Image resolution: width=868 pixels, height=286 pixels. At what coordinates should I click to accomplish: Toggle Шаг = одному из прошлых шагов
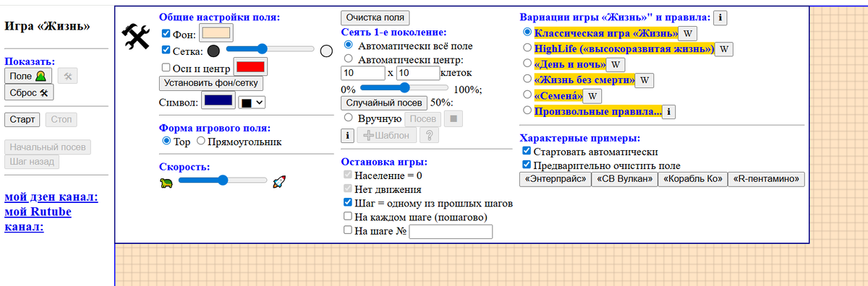click(348, 203)
